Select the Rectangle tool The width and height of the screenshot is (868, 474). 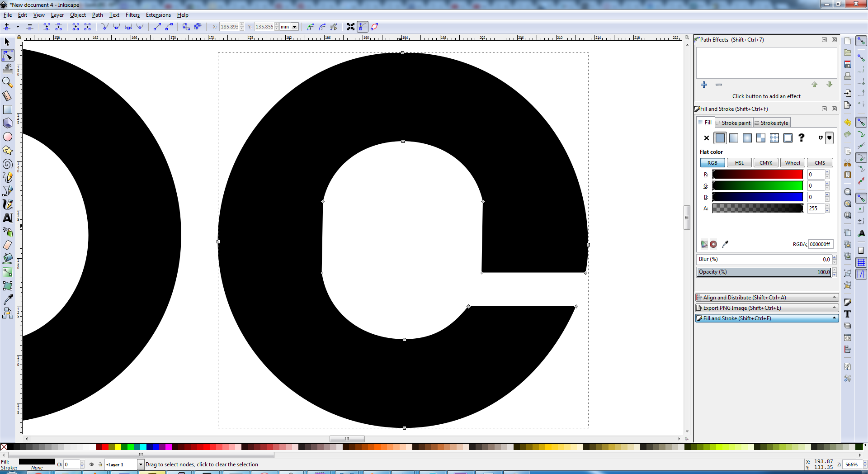click(x=8, y=109)
